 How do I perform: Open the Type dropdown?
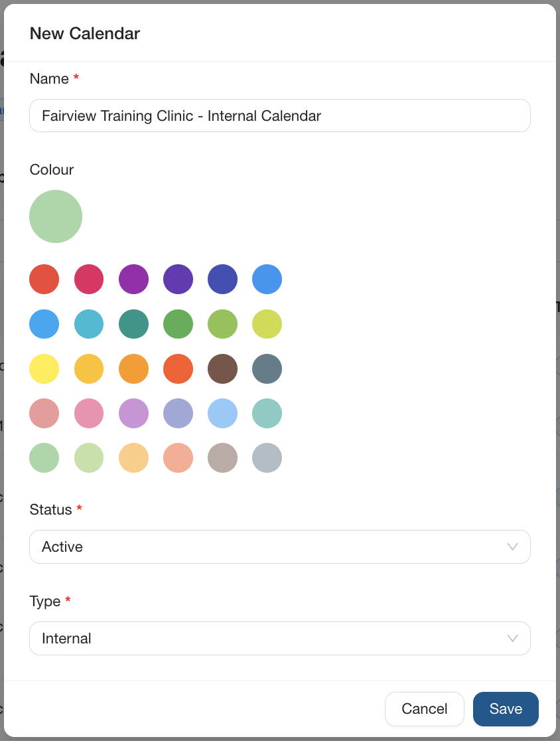coord(279,638)
